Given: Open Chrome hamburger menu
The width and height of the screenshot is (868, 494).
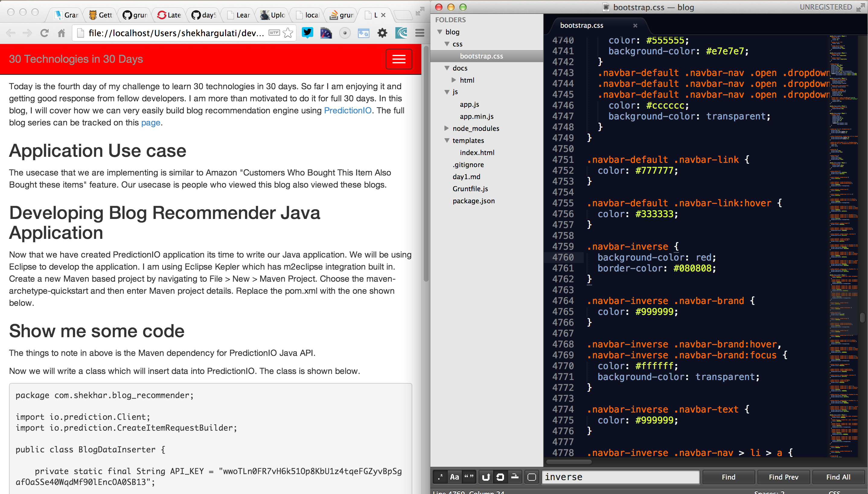Looking at the screenshot, I should (420, 33).
